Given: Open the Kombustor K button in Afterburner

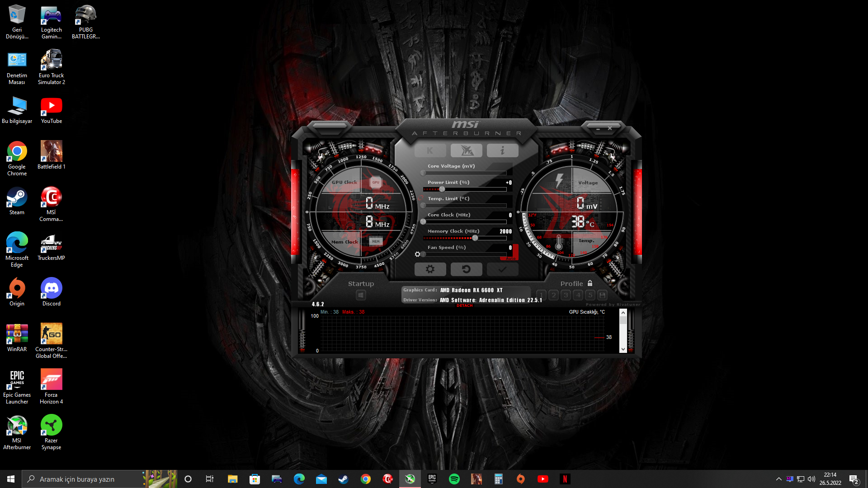Looking at the screenshot, I should 430,150.
